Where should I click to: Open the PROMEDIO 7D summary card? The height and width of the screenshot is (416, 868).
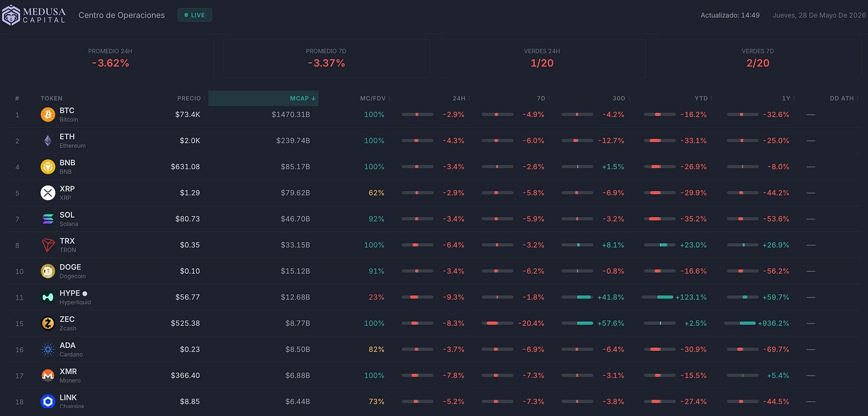coord(326,58)
